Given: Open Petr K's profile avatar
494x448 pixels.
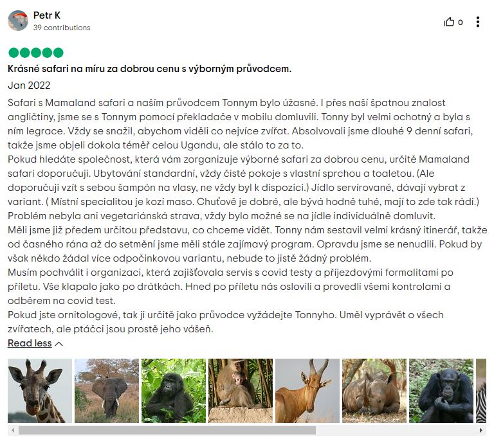Looking at the screenshot, I should pos(18,21).
